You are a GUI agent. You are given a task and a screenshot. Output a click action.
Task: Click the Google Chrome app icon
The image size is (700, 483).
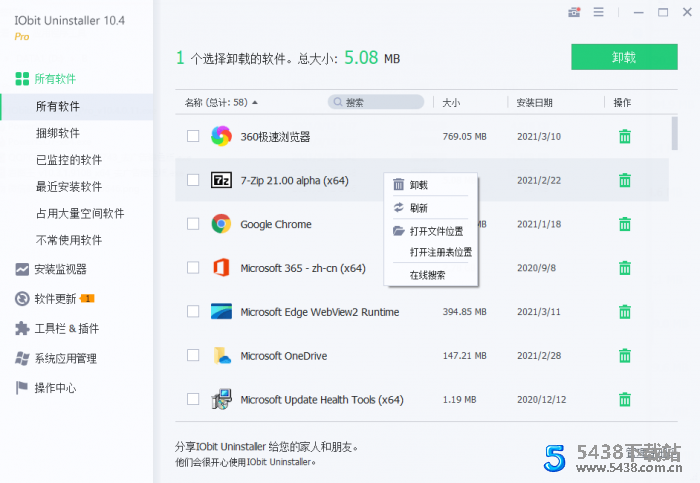pos(221,224)
